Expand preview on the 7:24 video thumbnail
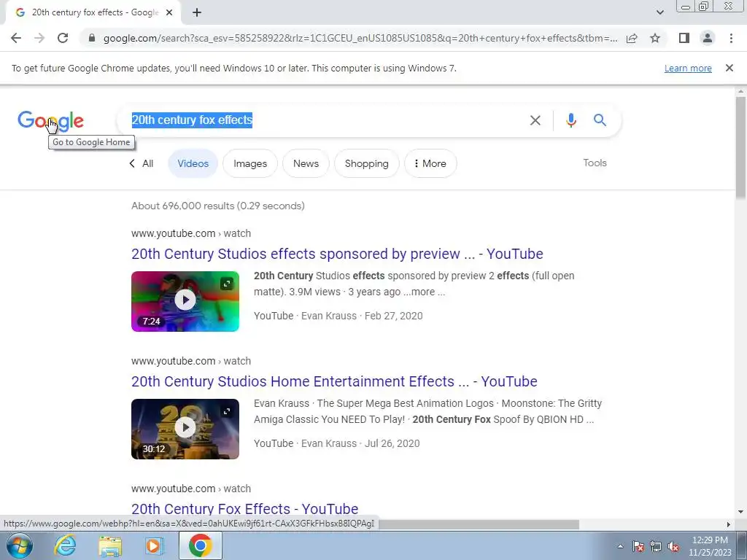The height and width of the screenshot is (560, 747). coord(227,284)
